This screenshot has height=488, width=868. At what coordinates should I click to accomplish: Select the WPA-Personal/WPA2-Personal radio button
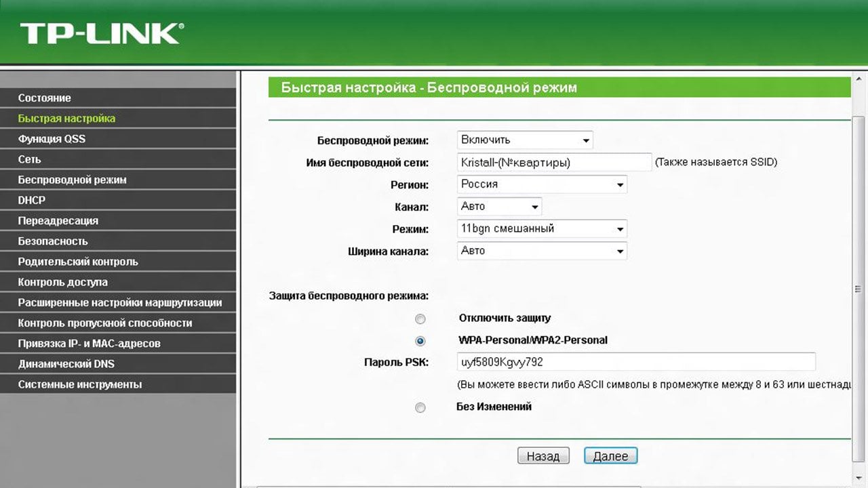420,341
